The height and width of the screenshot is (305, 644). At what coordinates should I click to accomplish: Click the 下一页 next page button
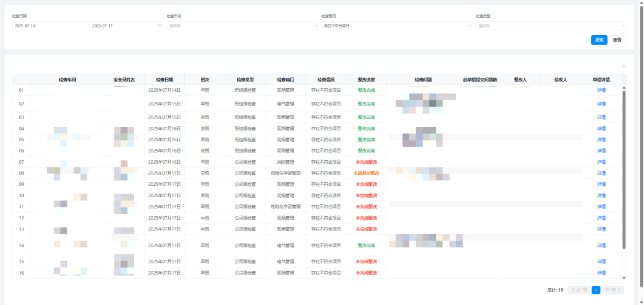click(613, 290)
